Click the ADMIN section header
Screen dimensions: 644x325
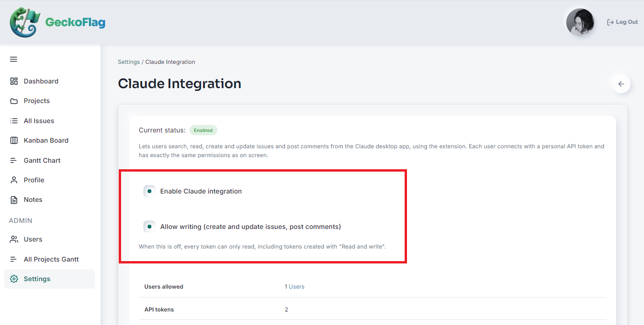pyautogui.click(x=20, y=221)
